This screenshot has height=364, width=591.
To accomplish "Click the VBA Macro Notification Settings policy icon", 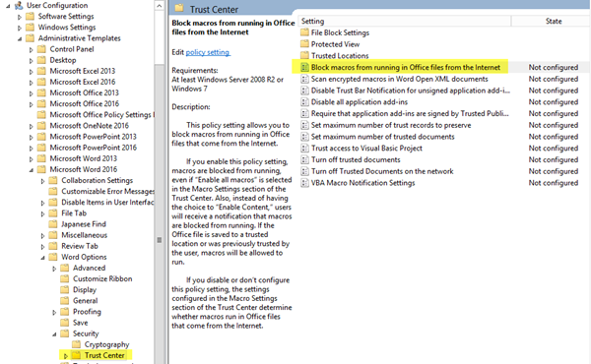I will click(x=304, y=183).
